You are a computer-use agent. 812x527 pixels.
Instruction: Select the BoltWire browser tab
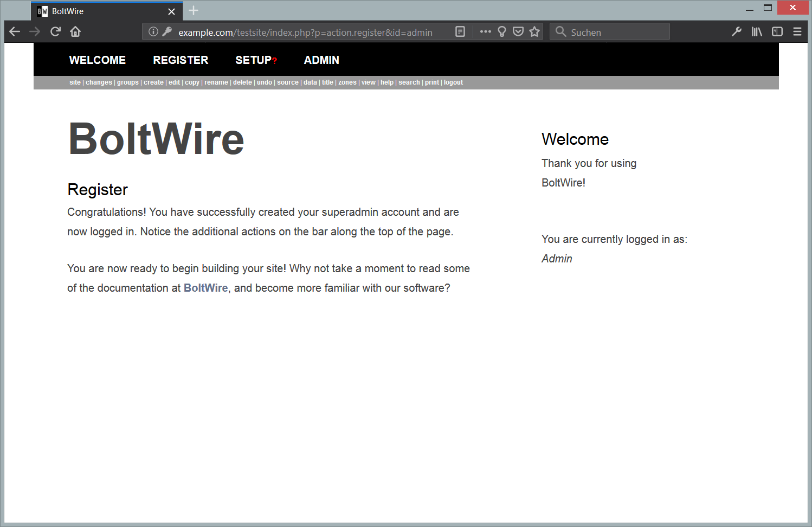(x=107, y=11)
